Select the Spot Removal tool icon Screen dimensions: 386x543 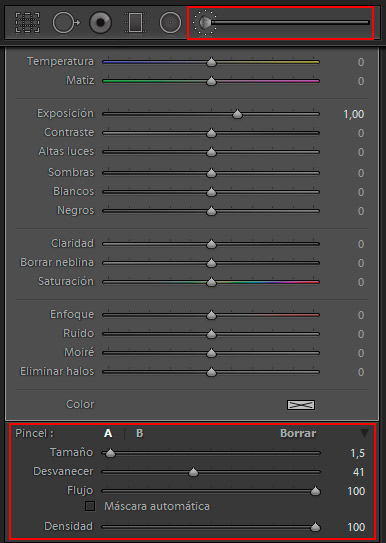pyautogui.click(x=66, y=23)
